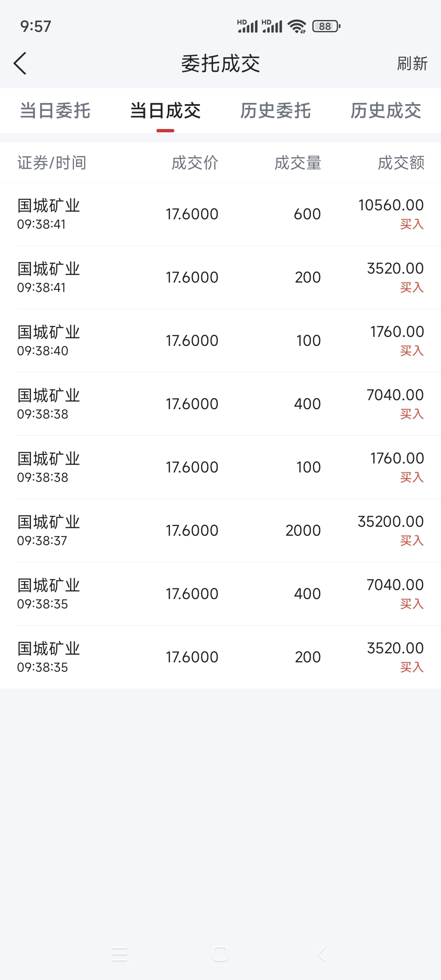441x980 pixels.
Task: Select the 2000-share trade at 09:38:37
Action: point(220,530)
